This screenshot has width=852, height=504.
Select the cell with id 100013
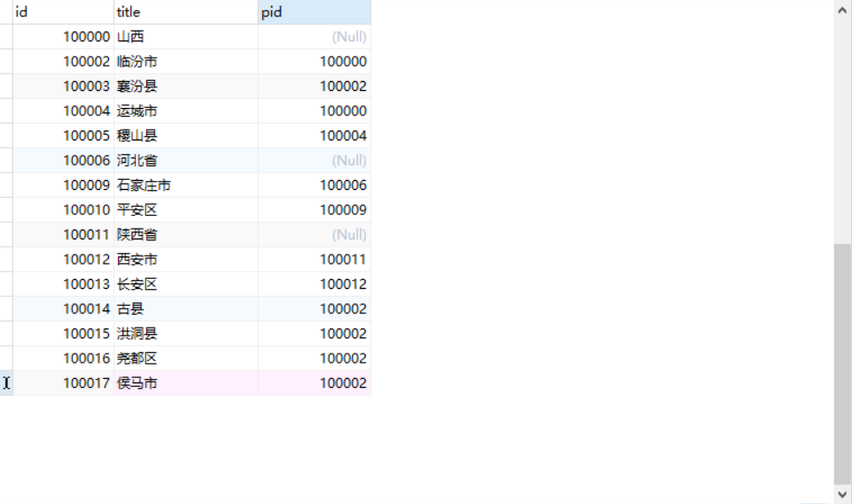[63, 284]
